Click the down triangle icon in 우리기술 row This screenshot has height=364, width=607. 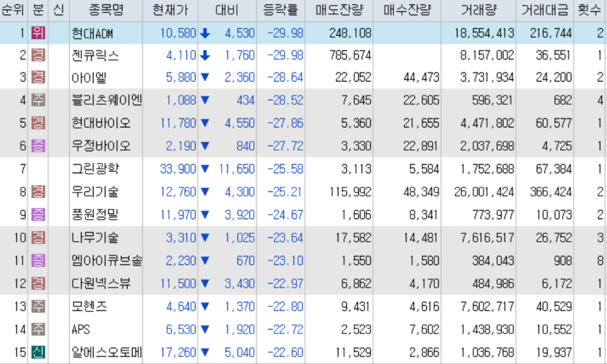pyautogui.click(x=205, y=191)
